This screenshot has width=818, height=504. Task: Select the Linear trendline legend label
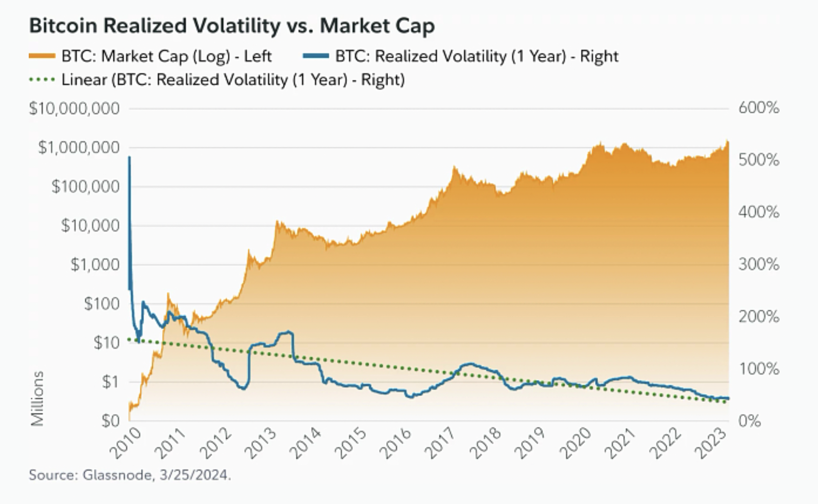(233, 80)
